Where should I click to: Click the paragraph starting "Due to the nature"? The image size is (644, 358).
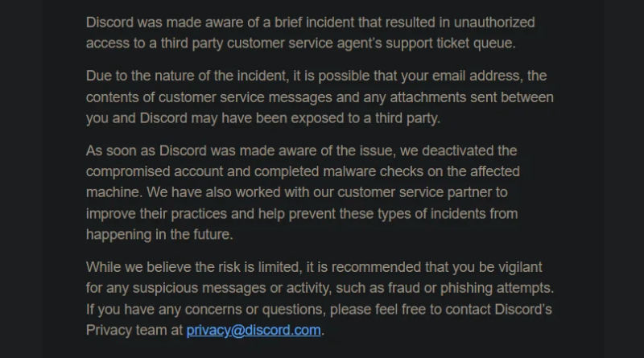coord(320,97)
